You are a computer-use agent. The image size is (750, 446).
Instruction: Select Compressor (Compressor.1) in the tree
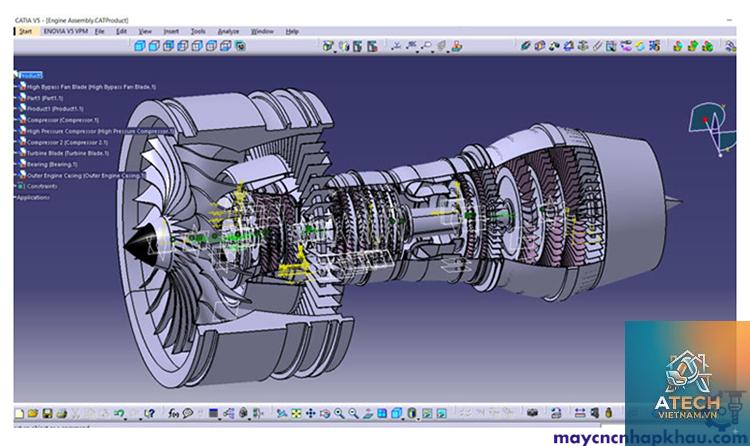(63, 120)
